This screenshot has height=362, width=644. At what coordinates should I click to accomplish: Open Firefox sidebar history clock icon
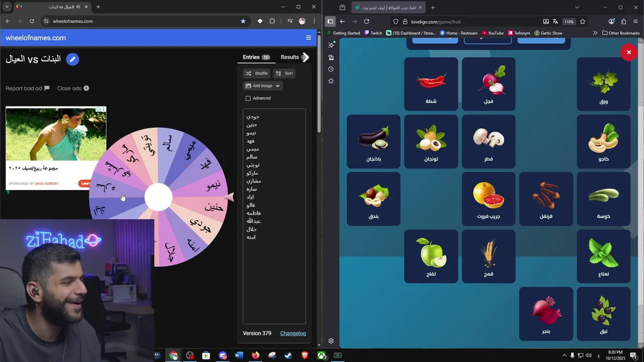[331, 69]
